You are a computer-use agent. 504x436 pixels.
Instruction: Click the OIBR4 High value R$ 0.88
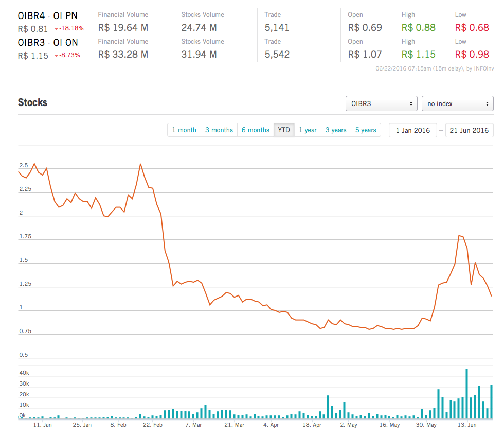click(418, 28)
